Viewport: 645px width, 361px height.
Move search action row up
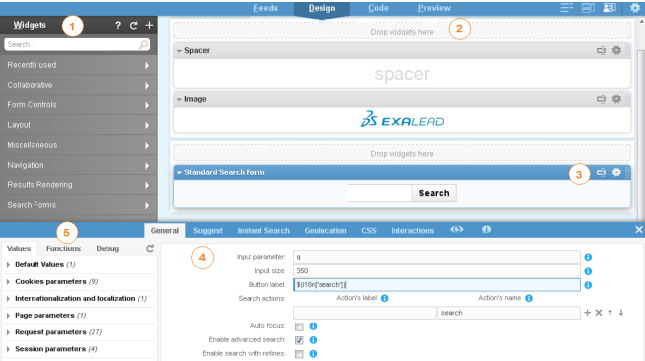[x=610, y=313]
